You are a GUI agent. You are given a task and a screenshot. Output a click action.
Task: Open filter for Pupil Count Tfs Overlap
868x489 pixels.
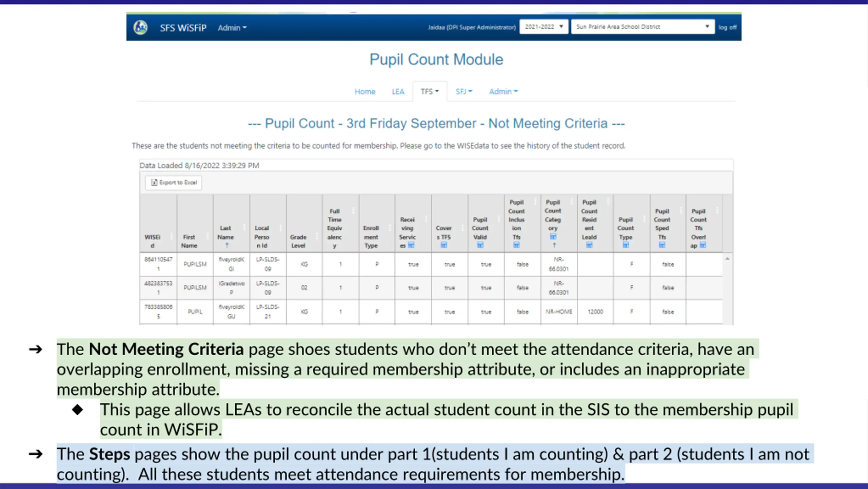tap(703, 245)
